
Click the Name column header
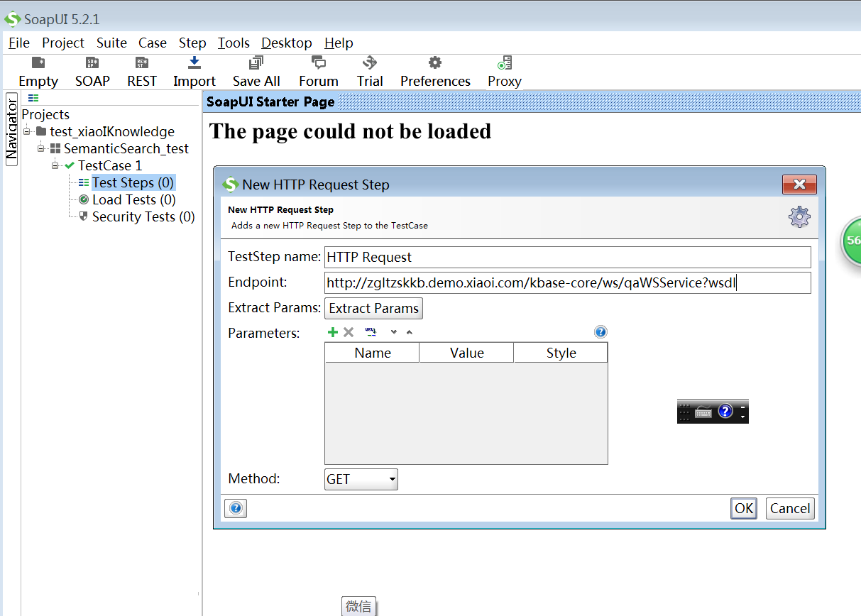click(x=373, y=353)
